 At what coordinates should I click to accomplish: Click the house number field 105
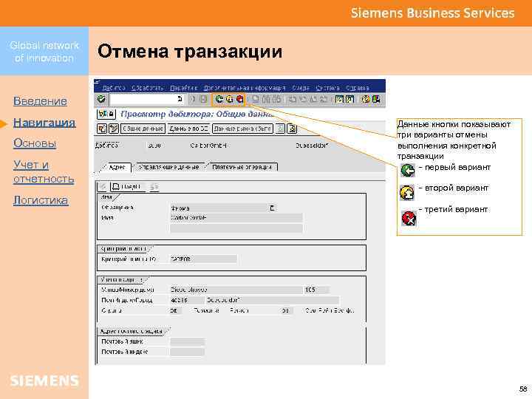[316, 290]
